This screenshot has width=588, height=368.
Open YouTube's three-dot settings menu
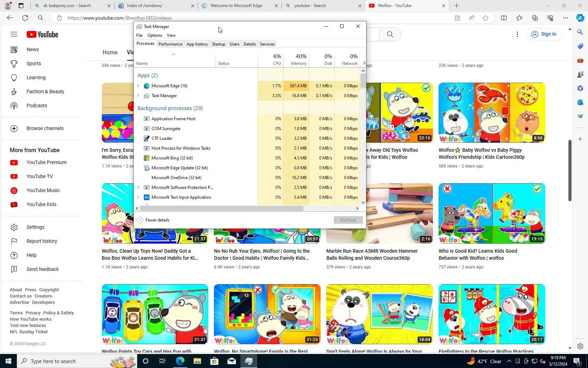517,34
